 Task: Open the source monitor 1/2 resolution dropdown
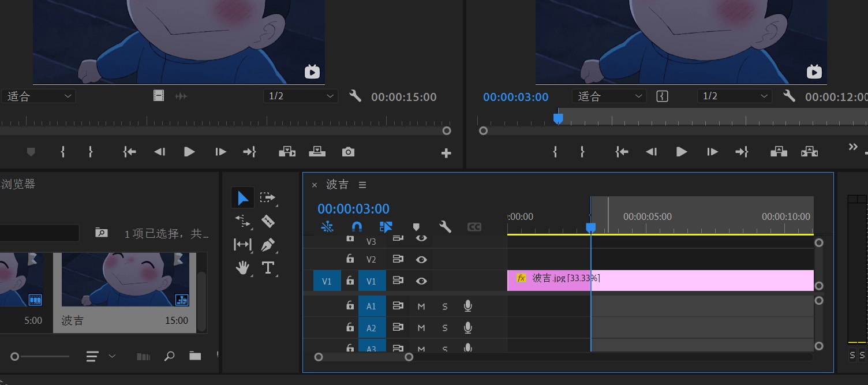[x=301, y=96]
